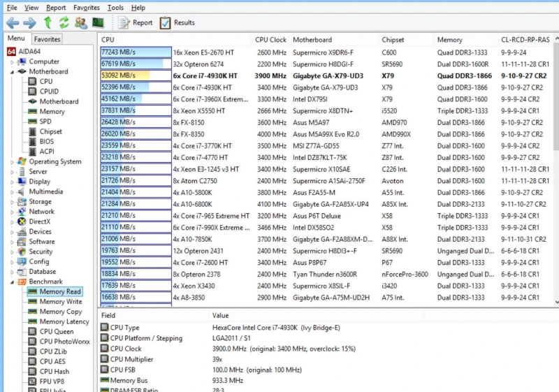This screenshot has height=392, width=559.
Task: Expand the Server tree node
Action: point(12,172)
